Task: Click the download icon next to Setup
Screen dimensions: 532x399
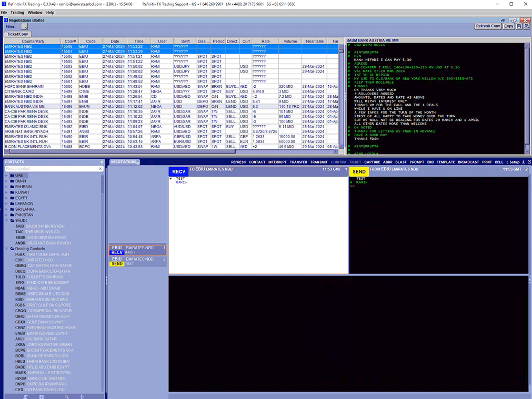Action: pos(523,162)
